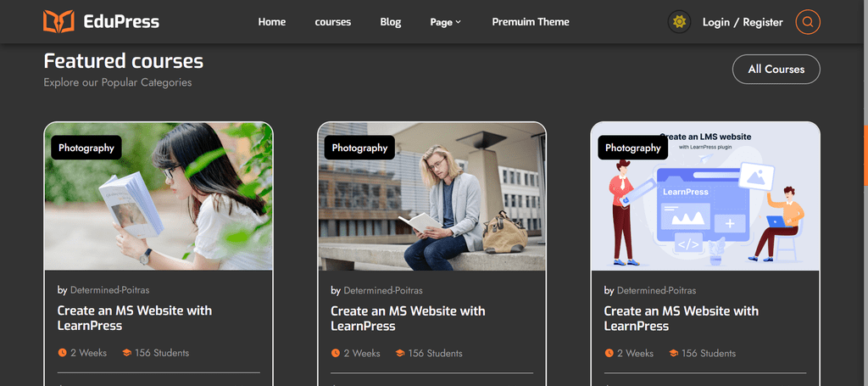The height and width of the screenshot is (386, 868).
Task: Click the EduPress site title text
Action: pyautogui.click(x=121, y=21)
